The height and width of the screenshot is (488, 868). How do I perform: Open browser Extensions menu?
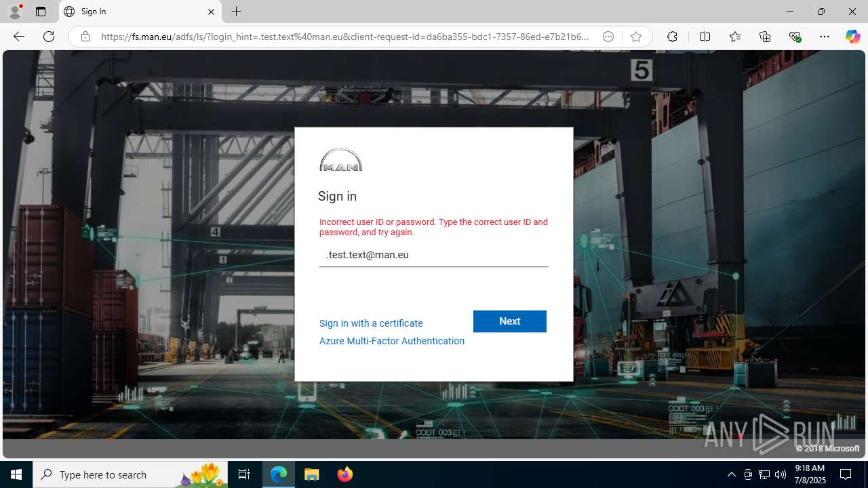coord(672,37)
